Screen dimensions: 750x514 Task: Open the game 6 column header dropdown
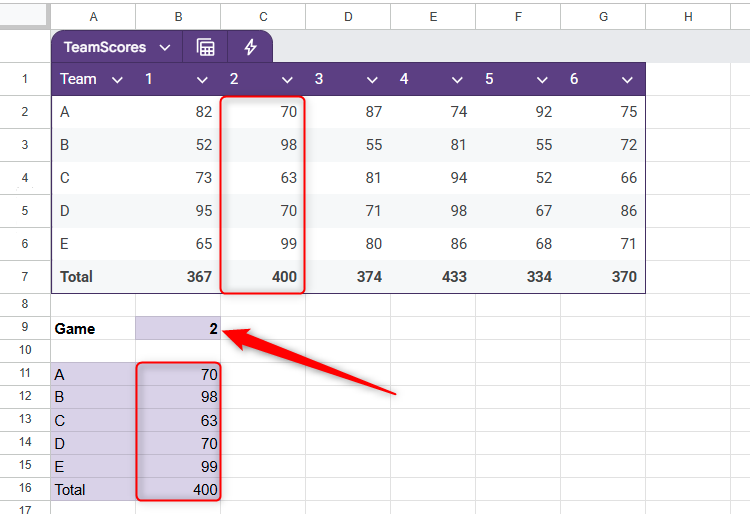[x=627, y=79]
